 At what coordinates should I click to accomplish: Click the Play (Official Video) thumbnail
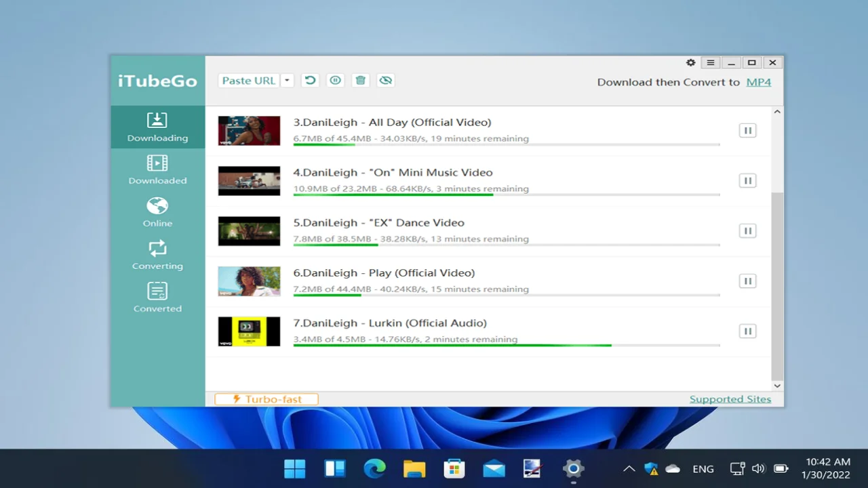coord(249,281)
